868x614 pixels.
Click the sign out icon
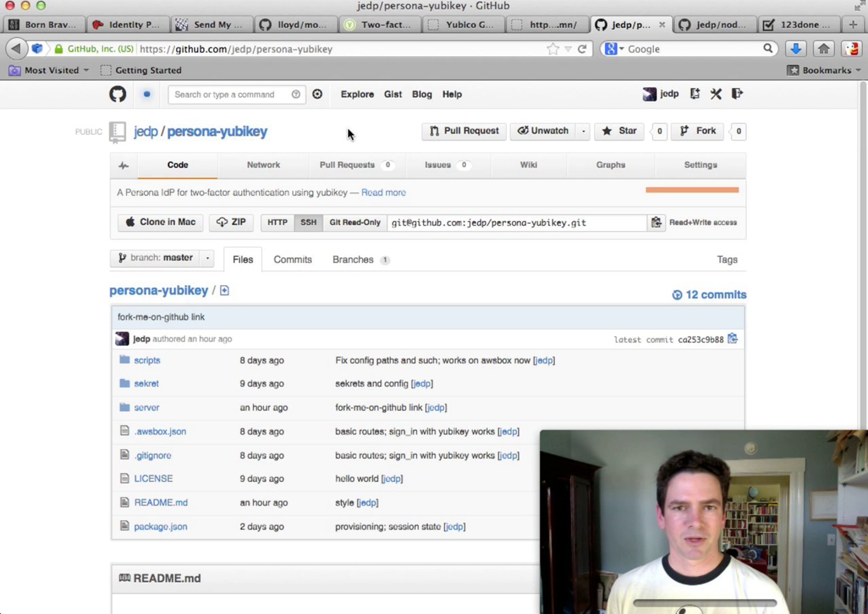tap(737, 93)
